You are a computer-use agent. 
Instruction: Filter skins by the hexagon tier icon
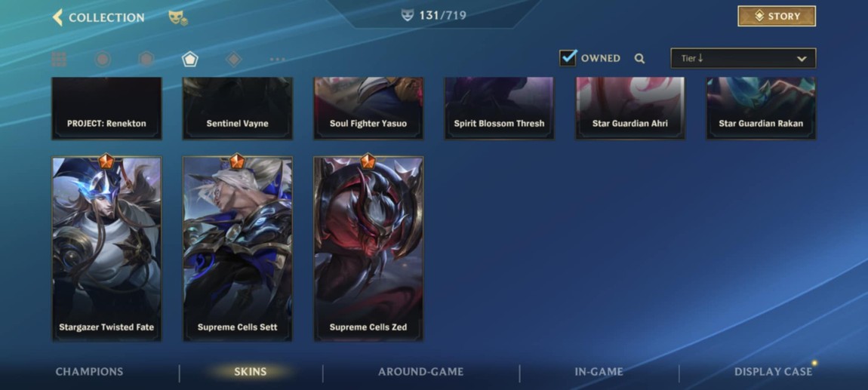146,59
